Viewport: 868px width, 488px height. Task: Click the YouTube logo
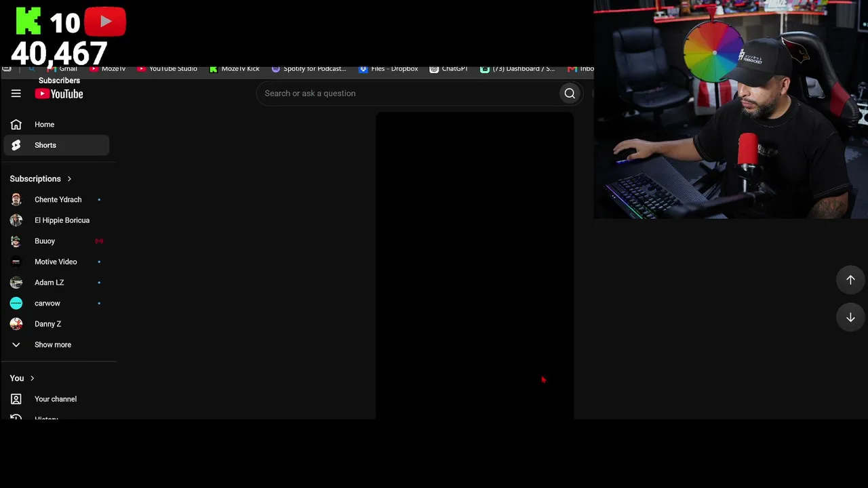point(59,94)
